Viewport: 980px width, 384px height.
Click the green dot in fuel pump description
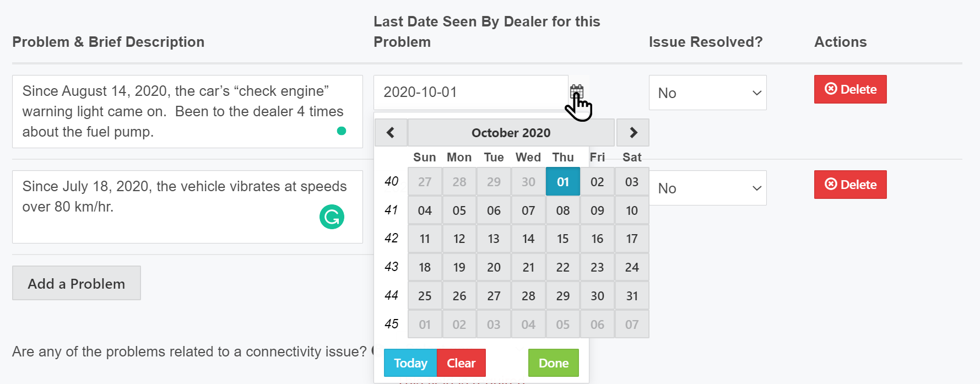(x=342, y=131)
